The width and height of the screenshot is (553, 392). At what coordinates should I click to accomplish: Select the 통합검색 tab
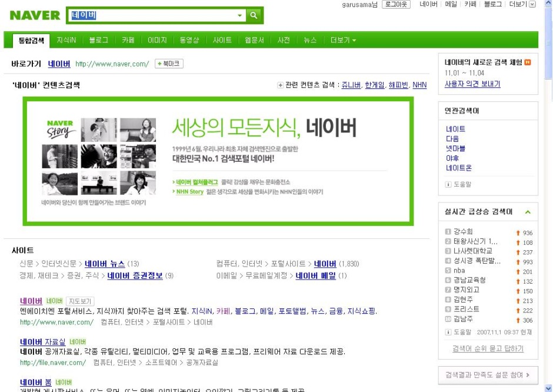31,41
